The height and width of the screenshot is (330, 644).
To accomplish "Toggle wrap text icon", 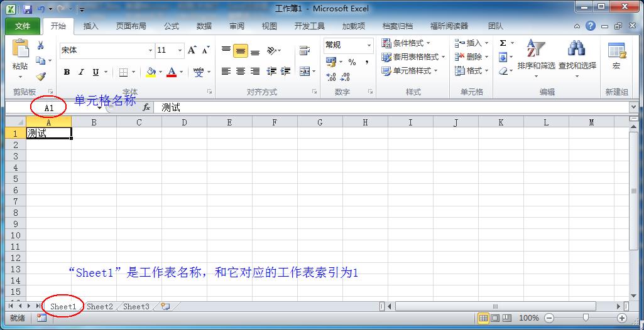I will (304, 51).
